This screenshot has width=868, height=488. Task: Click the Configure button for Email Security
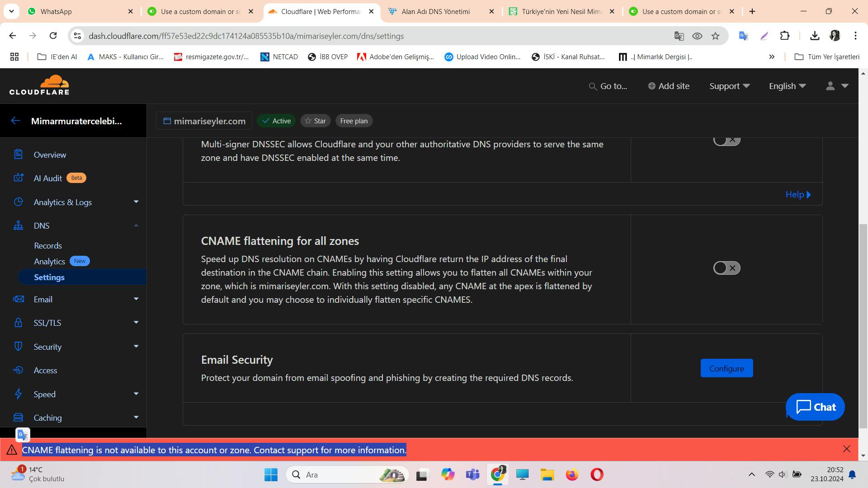point(726,368)
